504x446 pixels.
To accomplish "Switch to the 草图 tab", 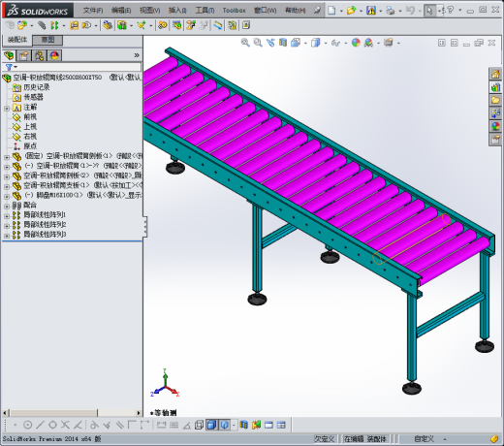I will coord(47,40).
